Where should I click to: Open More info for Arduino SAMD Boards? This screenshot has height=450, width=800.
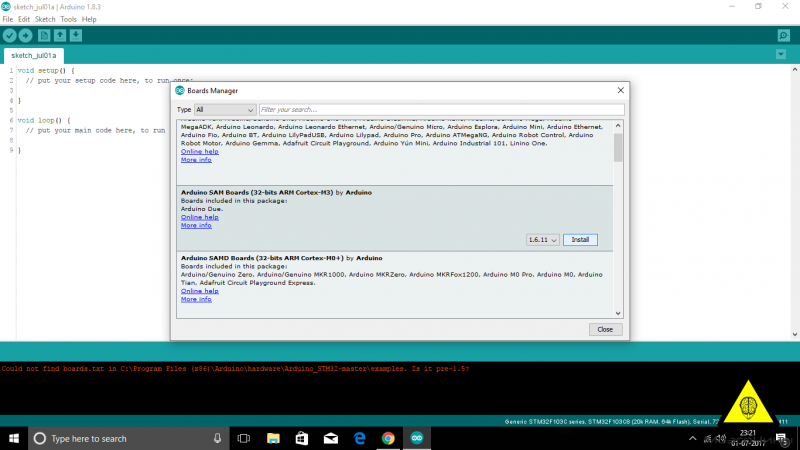[196, 299]
